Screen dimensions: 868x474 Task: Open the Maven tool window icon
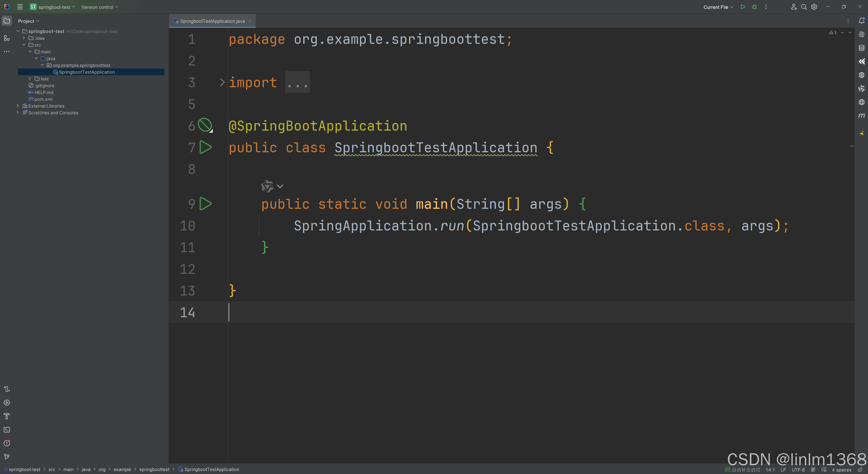861,115
